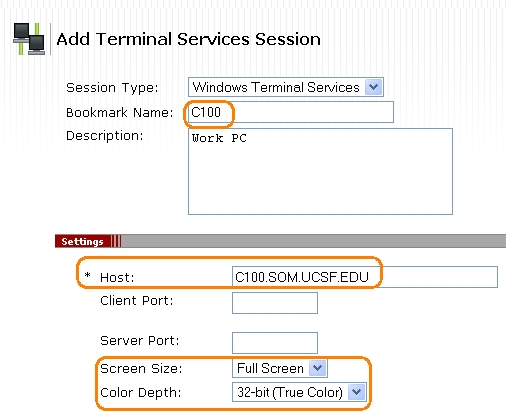Expand the Screen Size Full Screen dropdown
Viewport: 506px width, 418px height.
pos(280,368)
